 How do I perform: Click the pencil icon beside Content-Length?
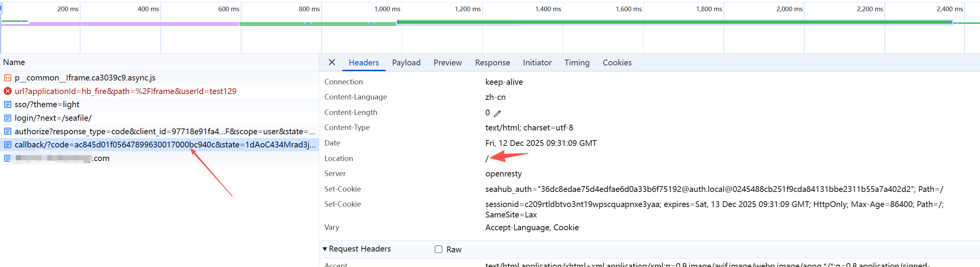pos(497,113)
